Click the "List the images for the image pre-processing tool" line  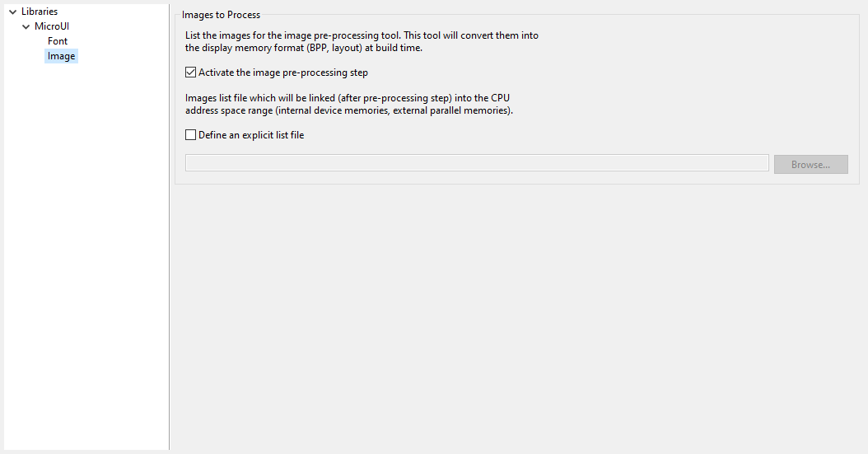362,36
